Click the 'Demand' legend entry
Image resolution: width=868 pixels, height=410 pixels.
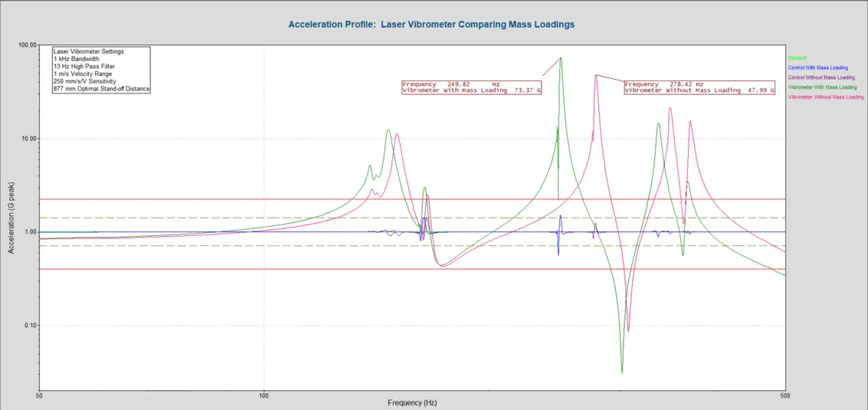coord(798,58)
